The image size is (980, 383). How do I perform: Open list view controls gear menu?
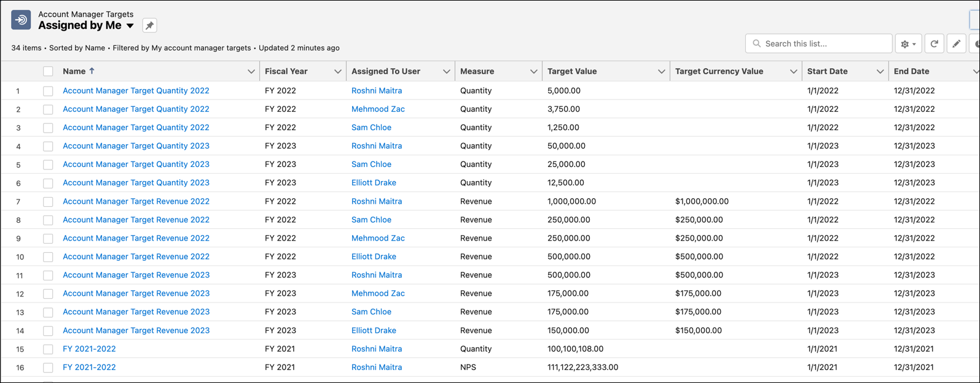pyautogui.click(x=908, y=44)
